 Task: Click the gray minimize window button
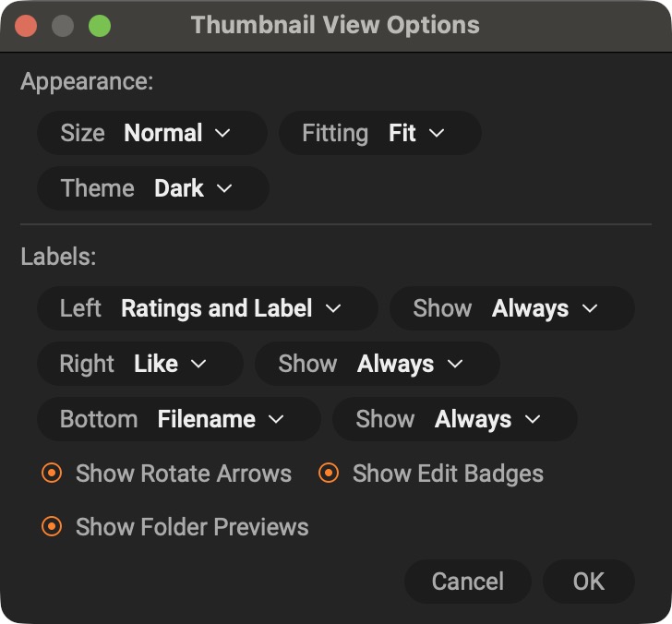point(63,25)
